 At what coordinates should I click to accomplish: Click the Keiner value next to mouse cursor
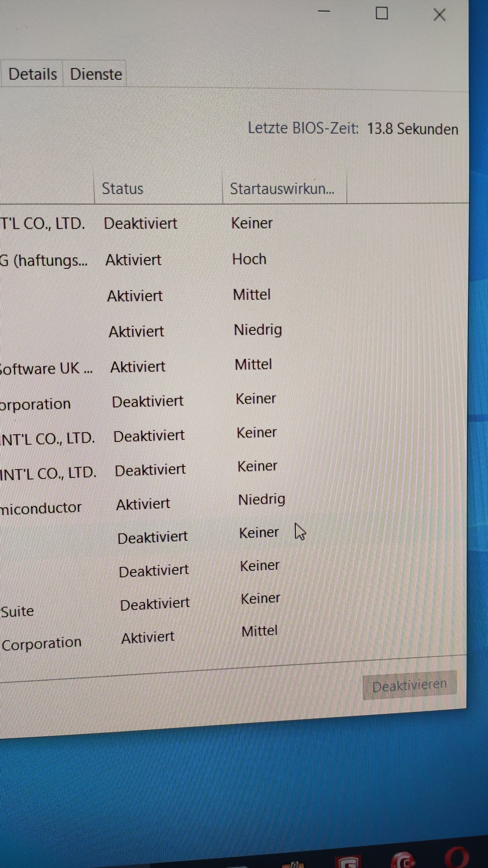pos(259,533)
